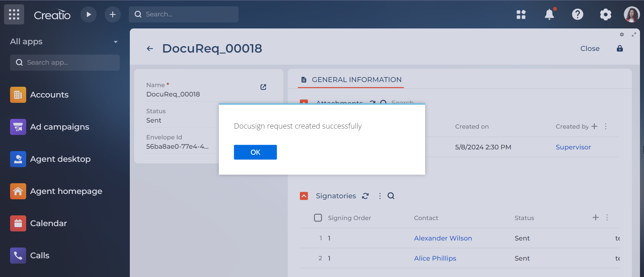Open the notifications bell
This screenshot has width=644, height=277.
[549, 14]
